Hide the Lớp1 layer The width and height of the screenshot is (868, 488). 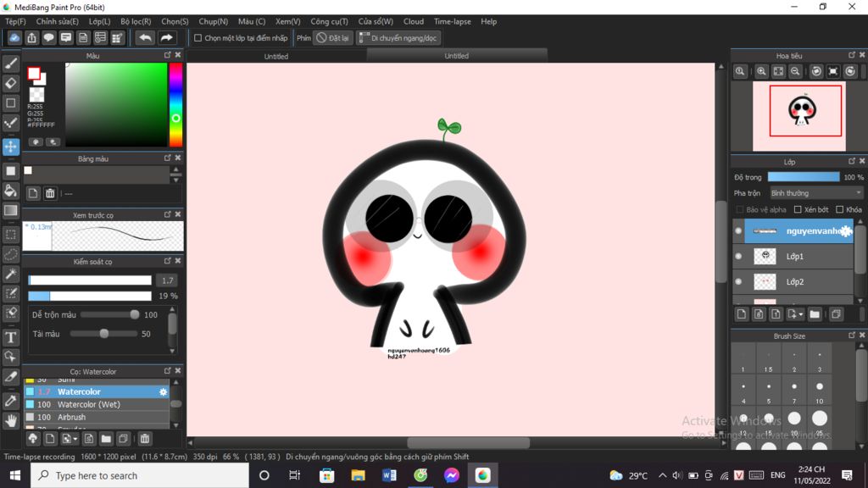point(738,257)
